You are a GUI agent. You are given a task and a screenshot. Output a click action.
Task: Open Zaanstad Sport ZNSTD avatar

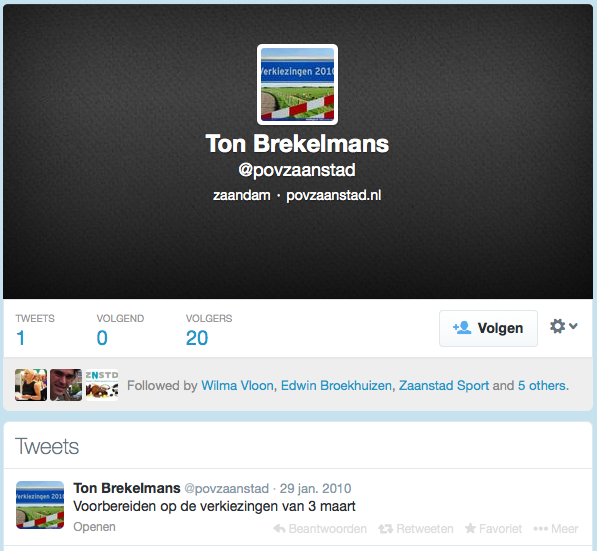click(102, 385)
